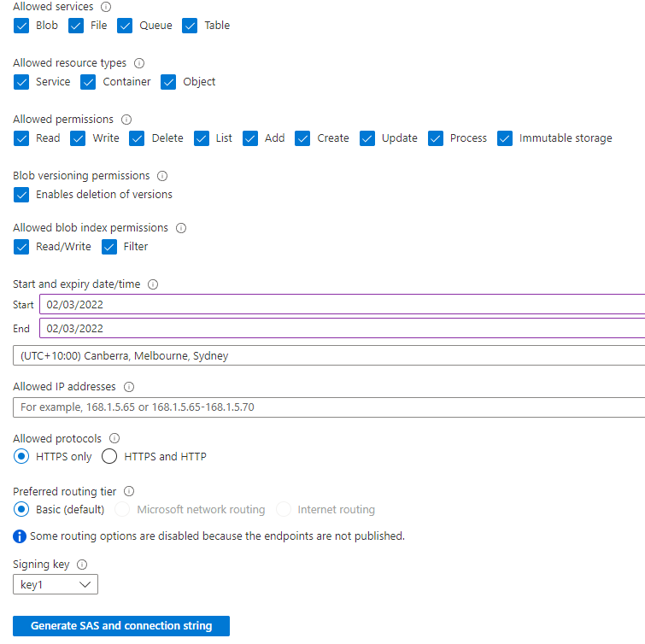Focus the Allowed IP addresses input
The image size is (645, 644).
coord(329,407)
